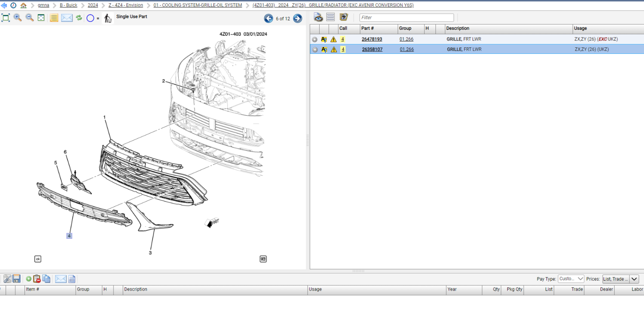Toggle the blue circle callout marker
644x316 pixels.
tap(90, 18)
